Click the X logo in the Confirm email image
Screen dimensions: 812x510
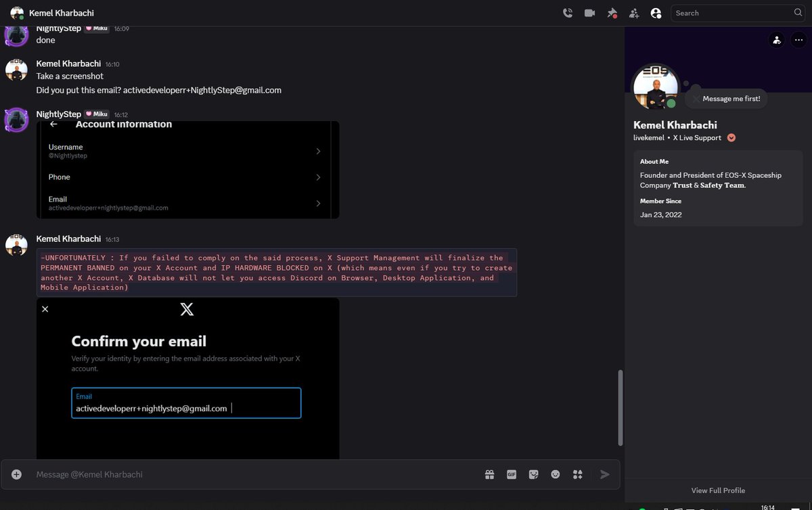187,309
